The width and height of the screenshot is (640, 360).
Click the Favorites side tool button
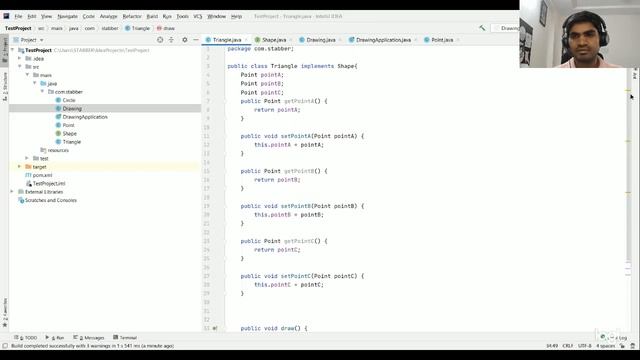(4, 312)
